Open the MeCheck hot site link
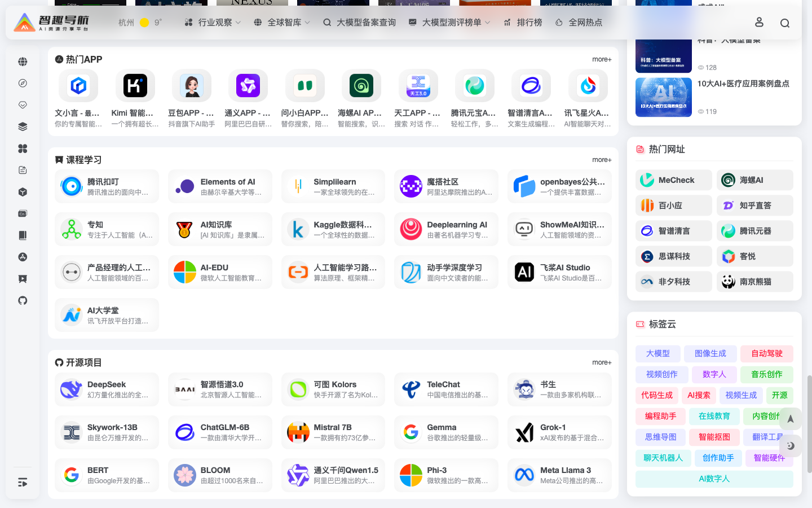812x508 pixels. (x=674, y=180)
